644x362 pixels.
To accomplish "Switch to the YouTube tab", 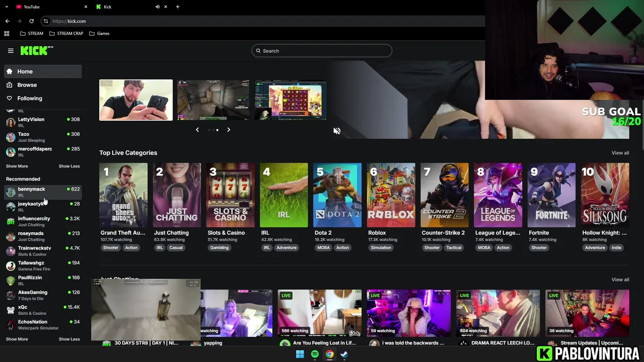I will [50, 7].
